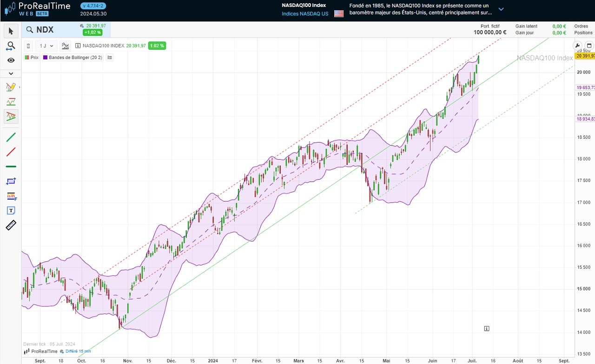Select the highlighted triangle pattern tool

[11, 116]
